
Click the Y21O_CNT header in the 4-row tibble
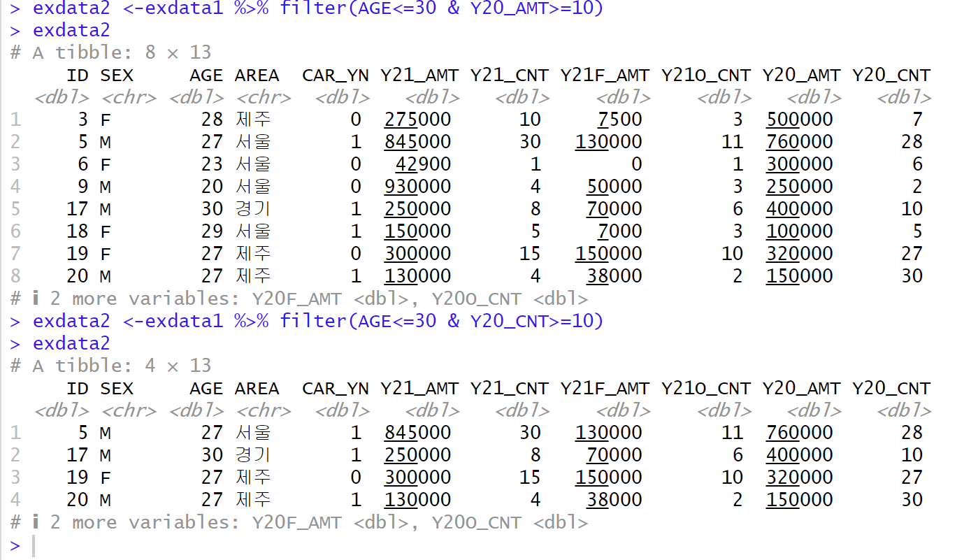pyautogui.click(x=706, y=389)
